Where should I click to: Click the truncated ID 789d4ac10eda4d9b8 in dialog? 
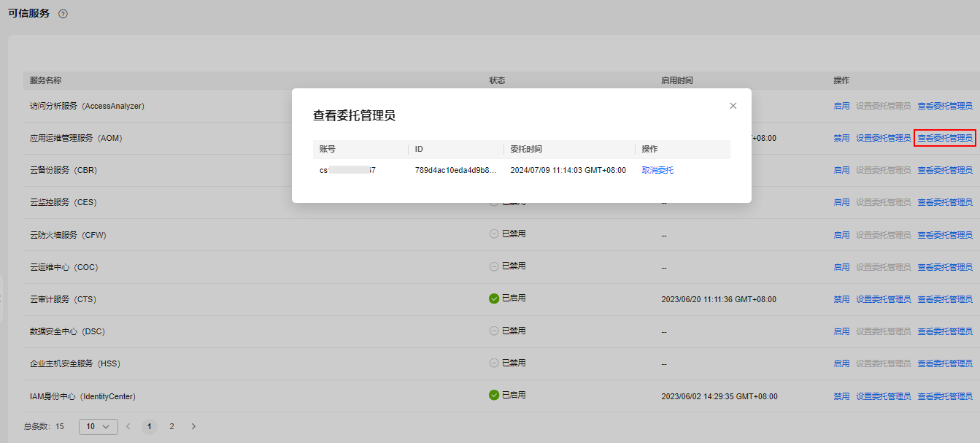point(455,170)
